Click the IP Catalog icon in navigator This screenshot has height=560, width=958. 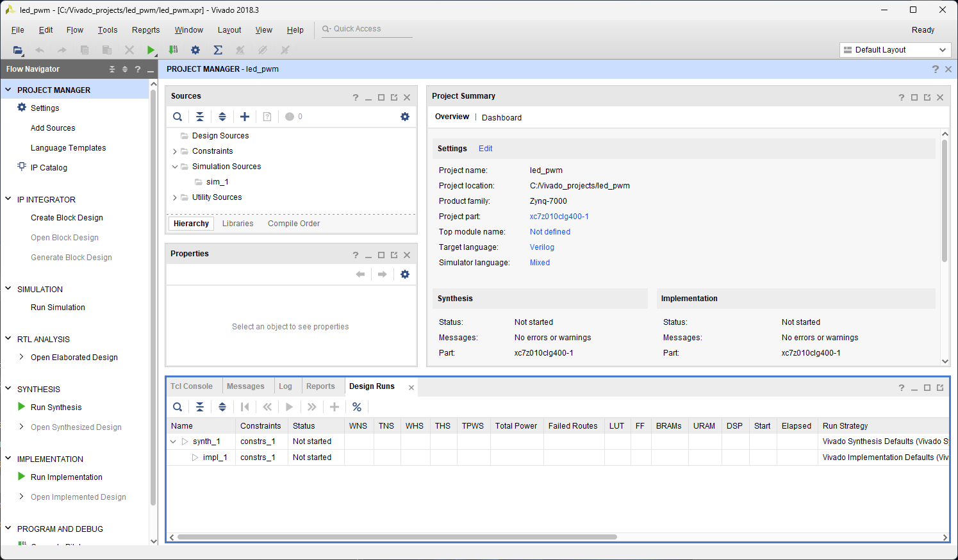coord(22,167)
